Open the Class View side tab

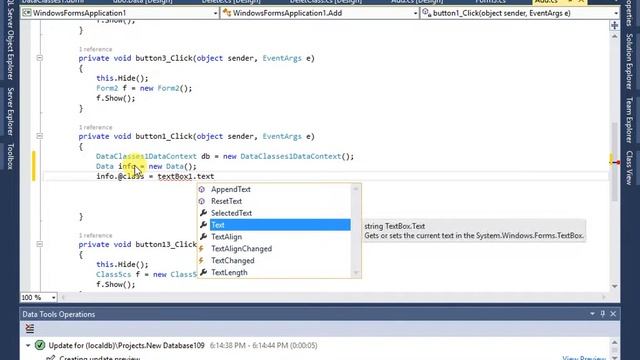[629, 168]
